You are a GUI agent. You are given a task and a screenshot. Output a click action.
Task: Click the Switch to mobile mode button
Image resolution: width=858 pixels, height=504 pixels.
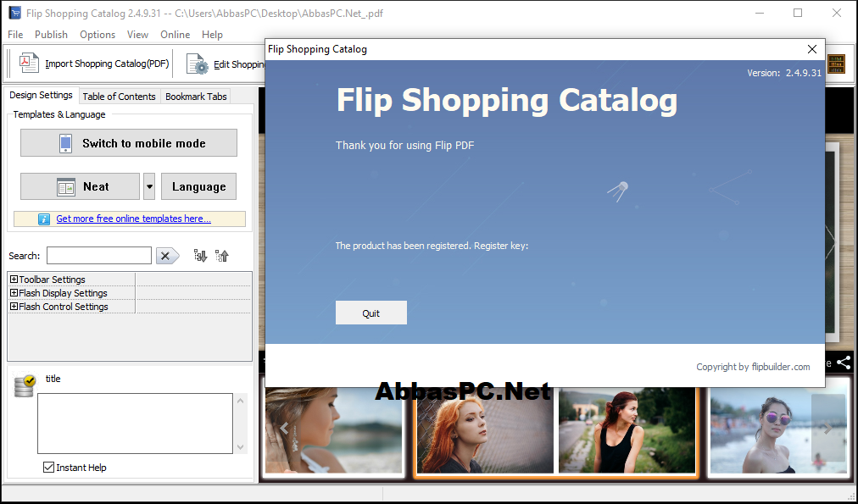click(x=129, y=143)
